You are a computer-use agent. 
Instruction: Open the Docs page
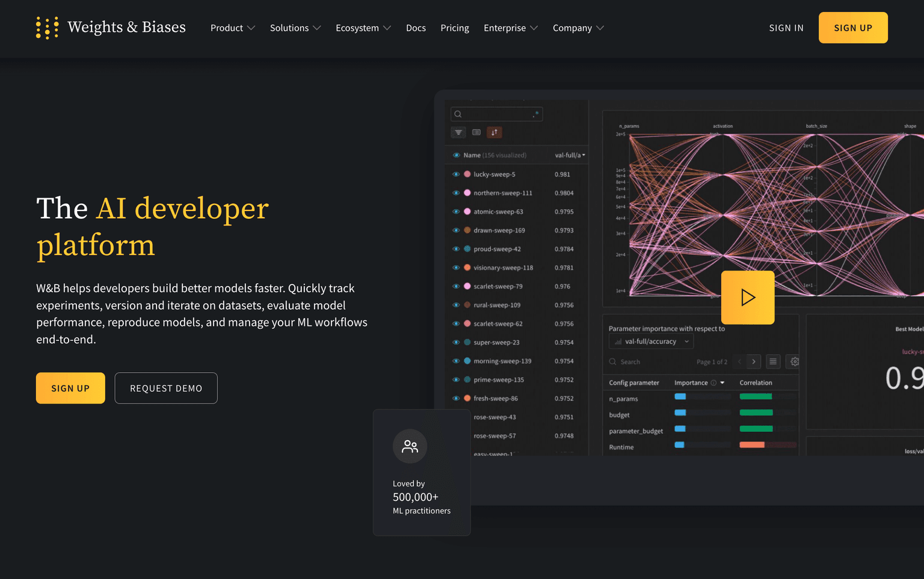[416, 28]
